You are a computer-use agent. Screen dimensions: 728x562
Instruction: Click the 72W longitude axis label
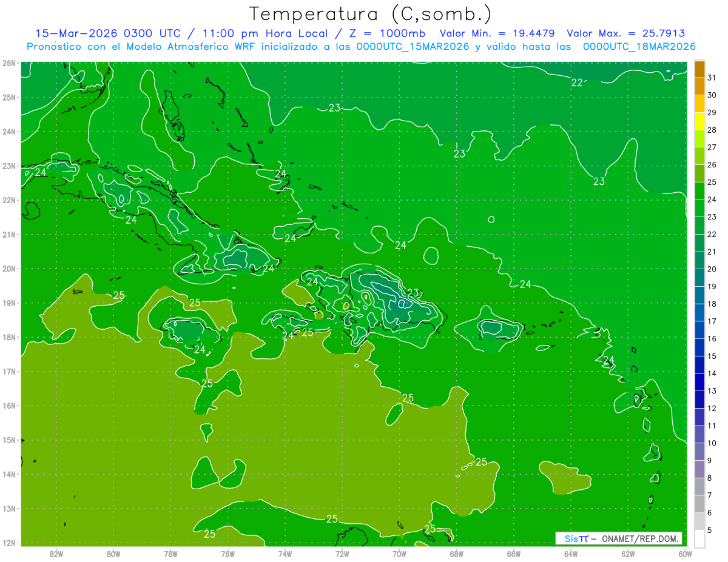point(342,553)
